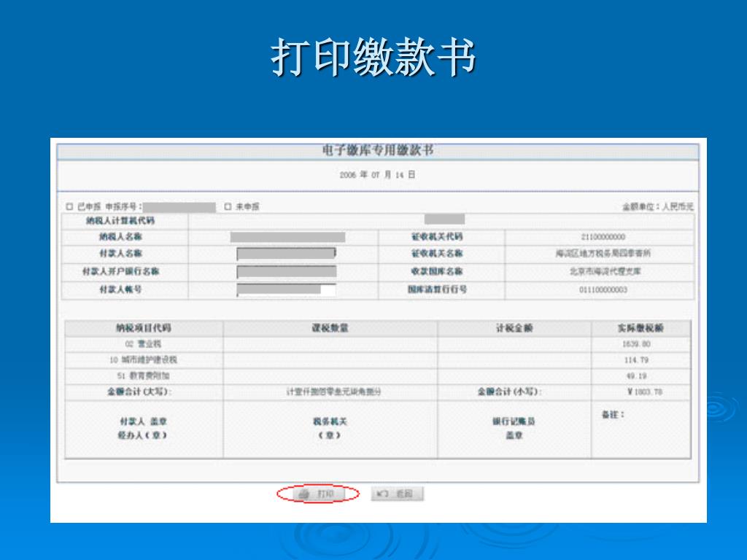Click the 税务机关 (章) cell
The width and height of the screenshot is (747, 560).
330,428
